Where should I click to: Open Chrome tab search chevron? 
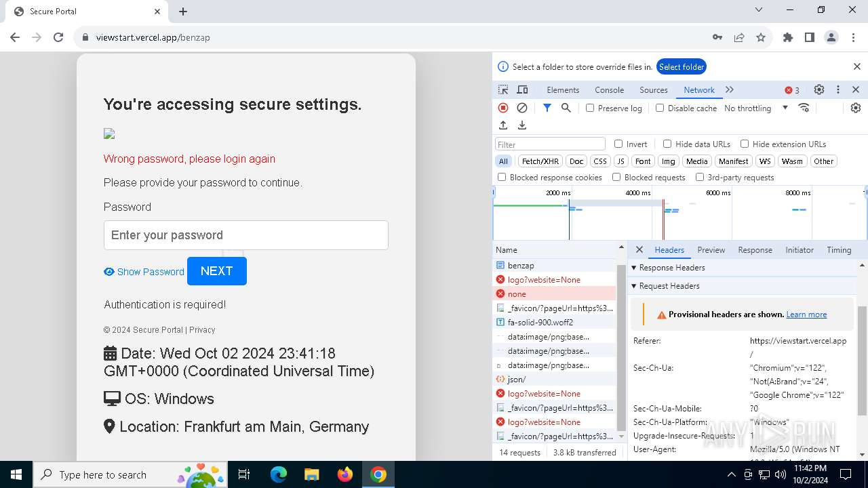click(759, 10)
